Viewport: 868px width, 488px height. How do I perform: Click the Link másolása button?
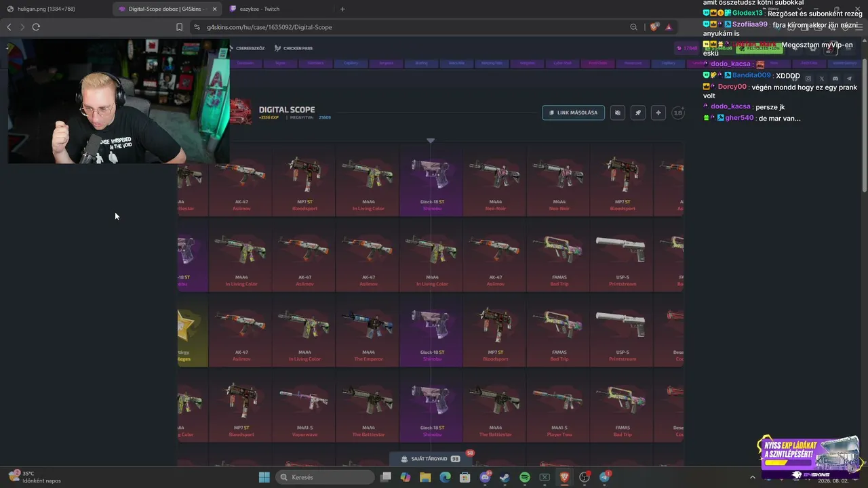tap(573, 113)
